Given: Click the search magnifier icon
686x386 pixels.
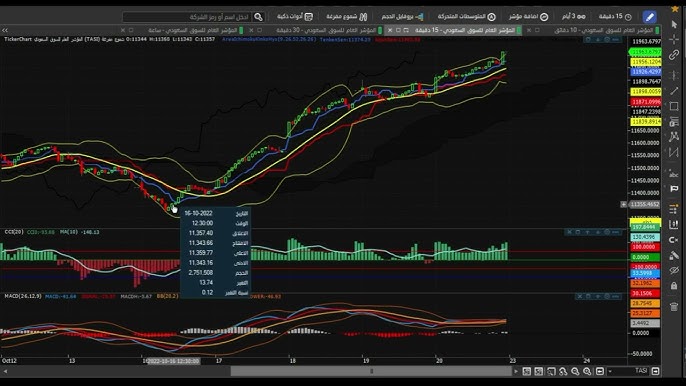Looking at the screenshot, I should [x=258, y=17].
